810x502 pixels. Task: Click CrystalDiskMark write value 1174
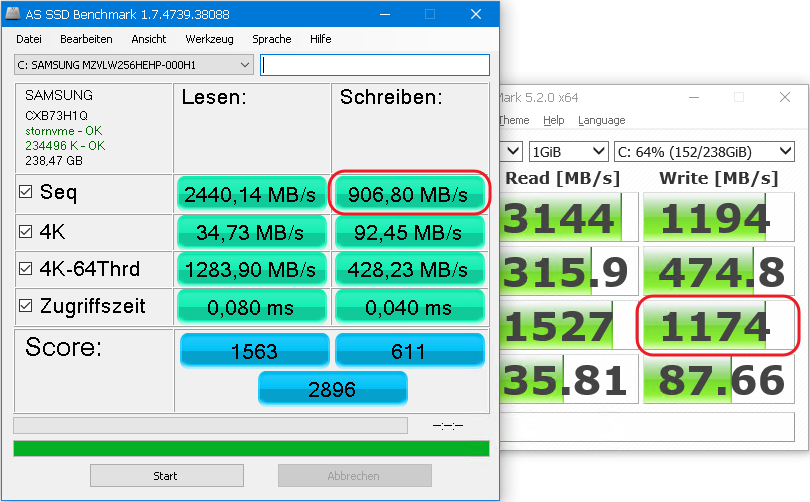(x=719, y=326)
